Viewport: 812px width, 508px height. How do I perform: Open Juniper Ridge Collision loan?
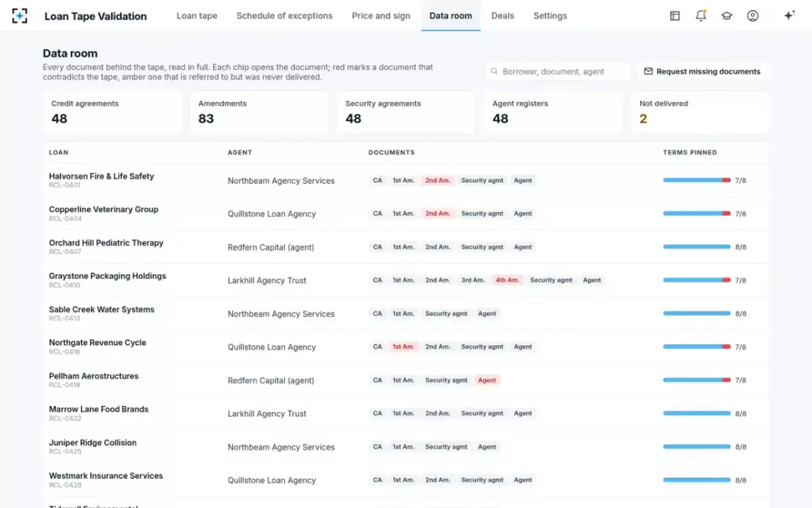[93, 443]
